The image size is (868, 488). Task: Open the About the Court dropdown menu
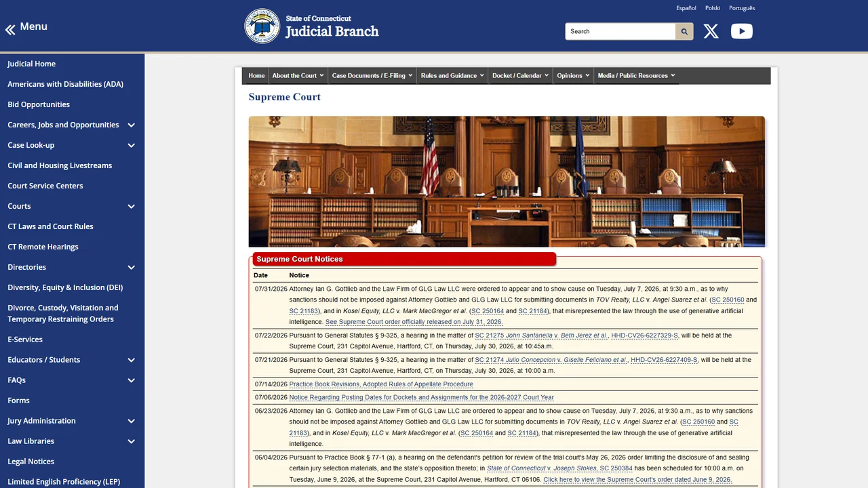tap(298, 76)
